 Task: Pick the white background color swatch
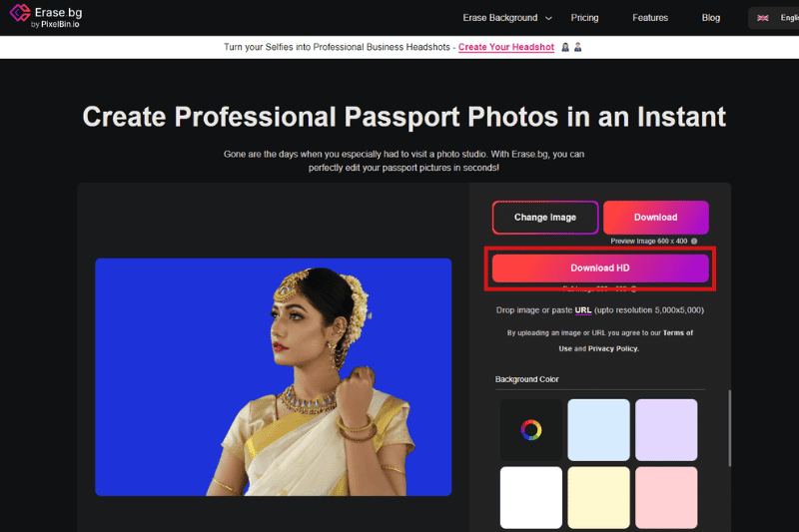tap(531, 497)
